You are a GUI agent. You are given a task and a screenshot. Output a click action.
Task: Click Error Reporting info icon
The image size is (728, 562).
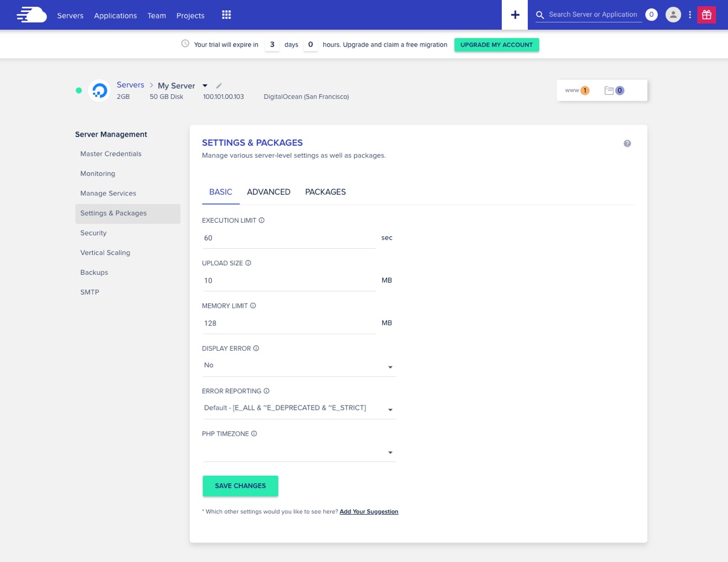[266, 391]
